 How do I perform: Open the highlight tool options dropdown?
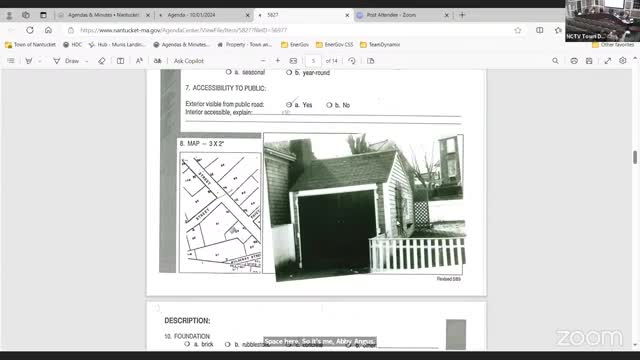point(40,61)
